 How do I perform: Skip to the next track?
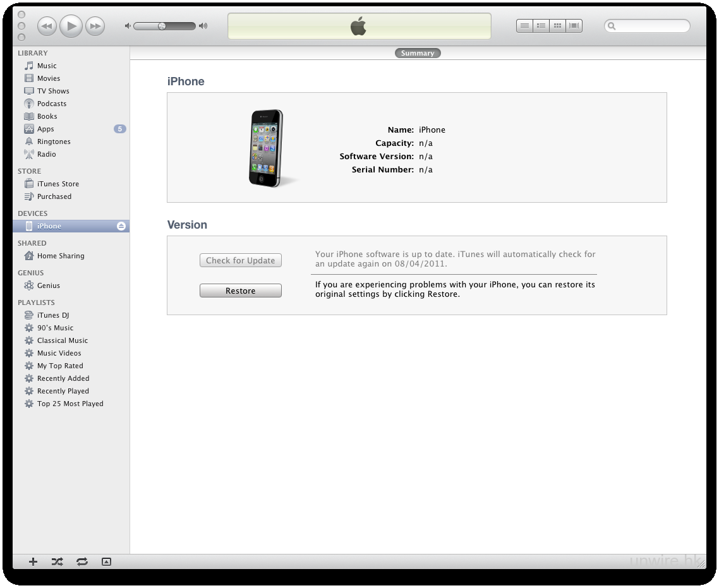click(x=95, y=26)
